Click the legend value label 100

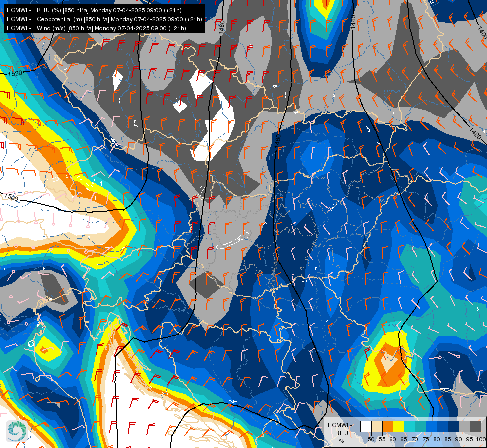[481, 439]
